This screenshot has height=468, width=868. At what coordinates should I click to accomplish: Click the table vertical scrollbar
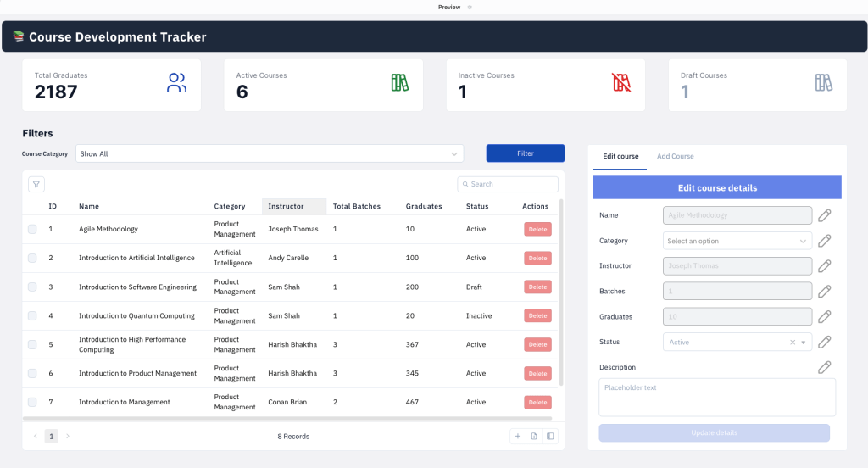tap(561, 292)
